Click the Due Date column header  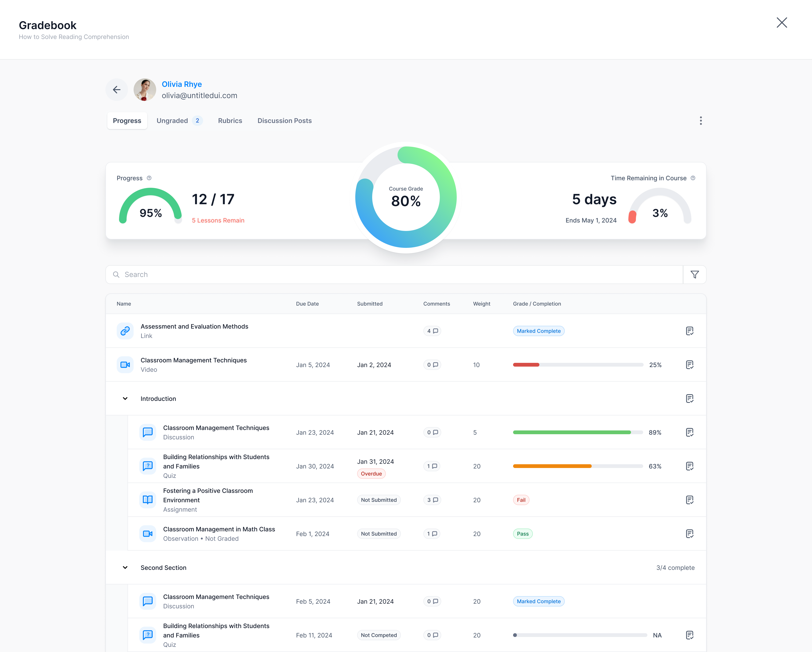coord(307,304)
